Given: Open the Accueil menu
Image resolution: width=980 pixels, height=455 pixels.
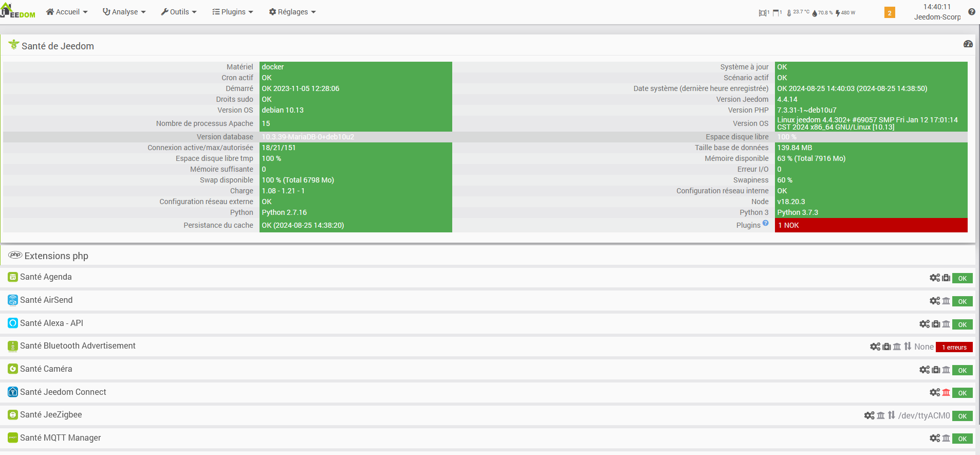Looking at the screenshot, I should pos(67,12).
